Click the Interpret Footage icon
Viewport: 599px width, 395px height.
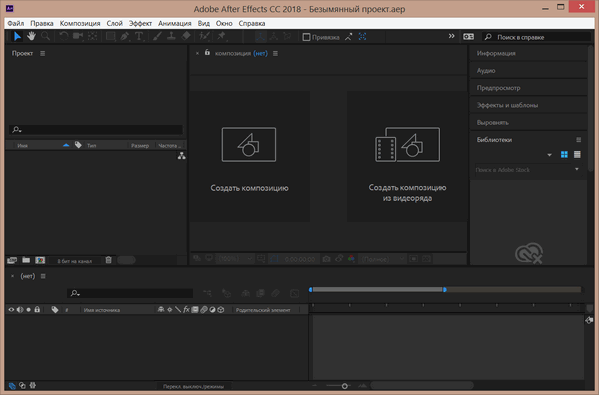coord(12,260)
